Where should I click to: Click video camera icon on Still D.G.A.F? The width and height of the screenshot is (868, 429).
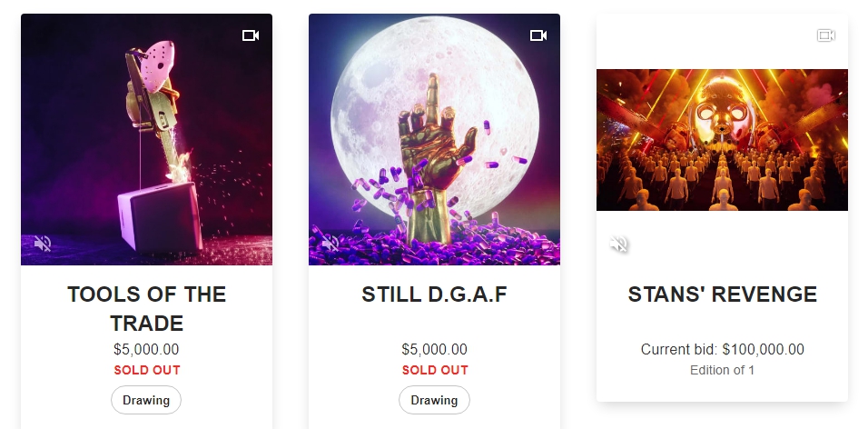pos(538,35)
